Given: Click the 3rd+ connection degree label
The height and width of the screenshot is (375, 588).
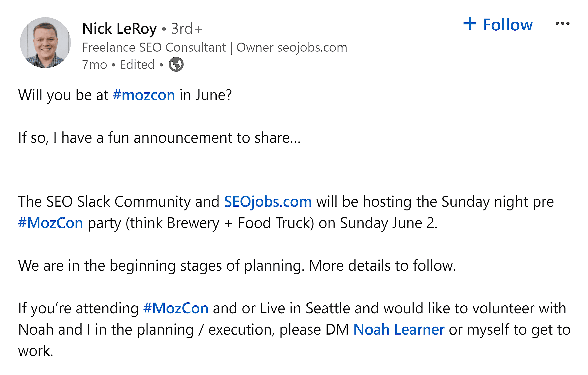Looking at the screenshot, I should (x=187, y=28).
